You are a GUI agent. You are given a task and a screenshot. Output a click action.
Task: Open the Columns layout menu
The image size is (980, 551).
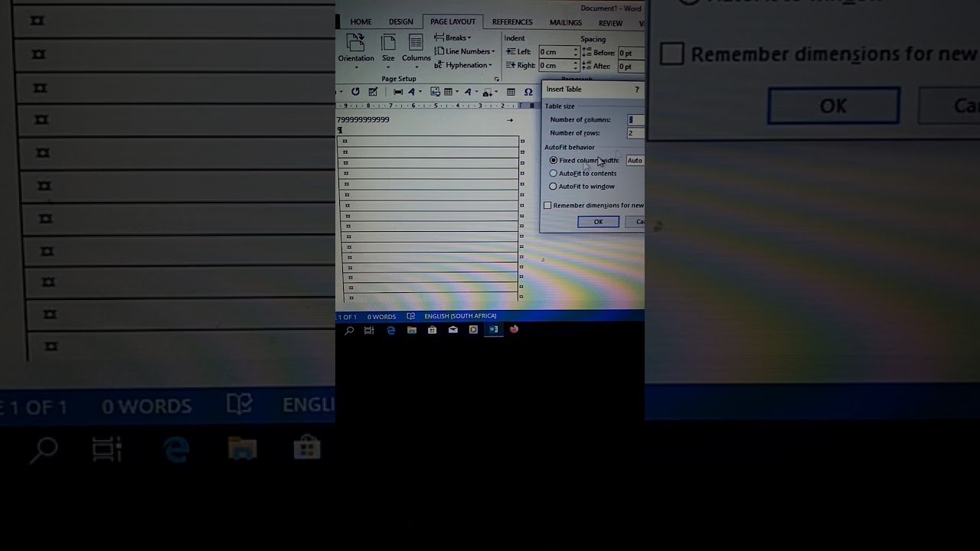tap(416, 50)
